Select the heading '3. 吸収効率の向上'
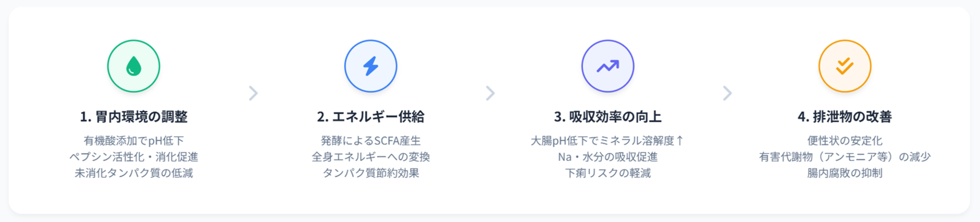980x222 pixels. [x=608, y=117]
